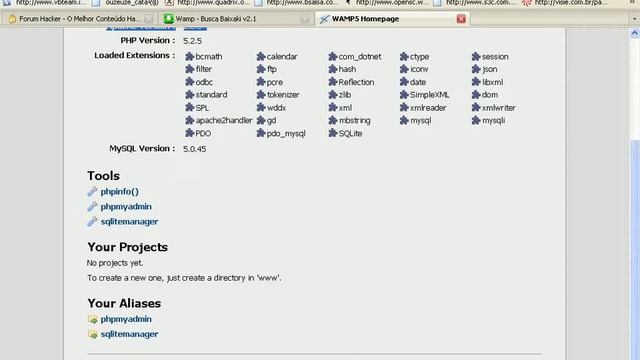The width and height of the screenshot is (640, 360).
Task: Click puzzle icon beside calendar extension
Action: coord(261,56)
